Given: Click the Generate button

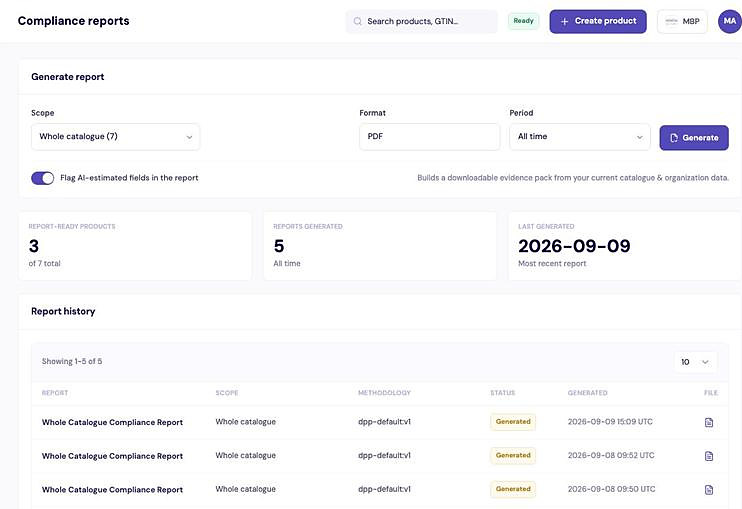Looking at the screenshot, I should tap(694, 138).
